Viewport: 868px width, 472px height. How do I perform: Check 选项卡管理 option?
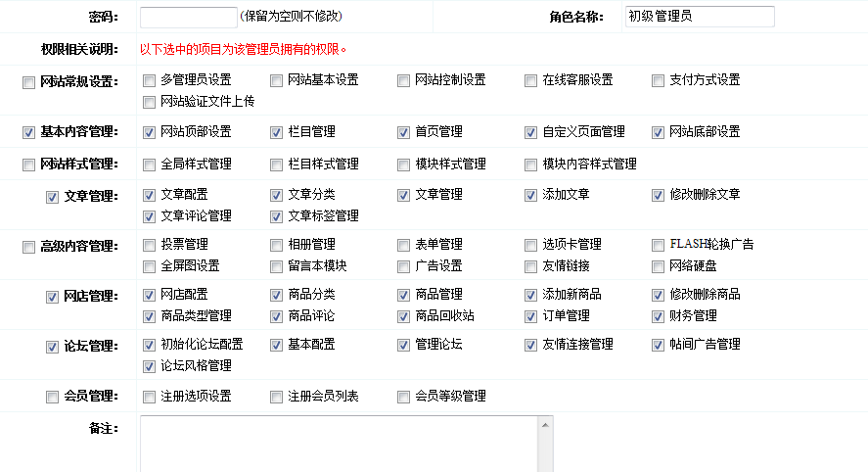[x=530, y=245]
